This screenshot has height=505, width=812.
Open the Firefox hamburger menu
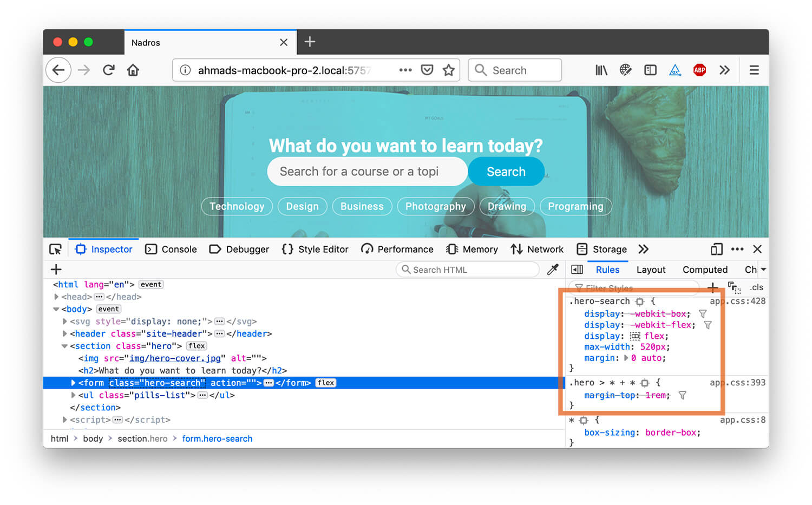(x=754, y=70)
